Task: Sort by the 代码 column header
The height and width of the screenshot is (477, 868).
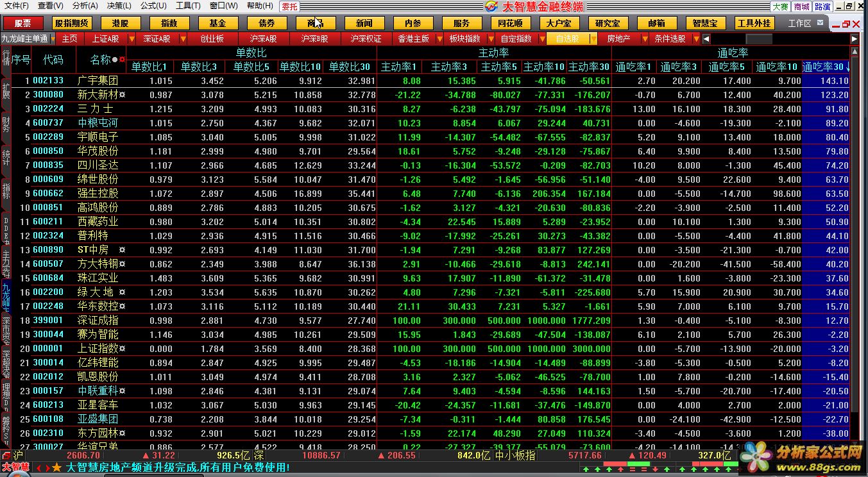Action: (53, 60)
